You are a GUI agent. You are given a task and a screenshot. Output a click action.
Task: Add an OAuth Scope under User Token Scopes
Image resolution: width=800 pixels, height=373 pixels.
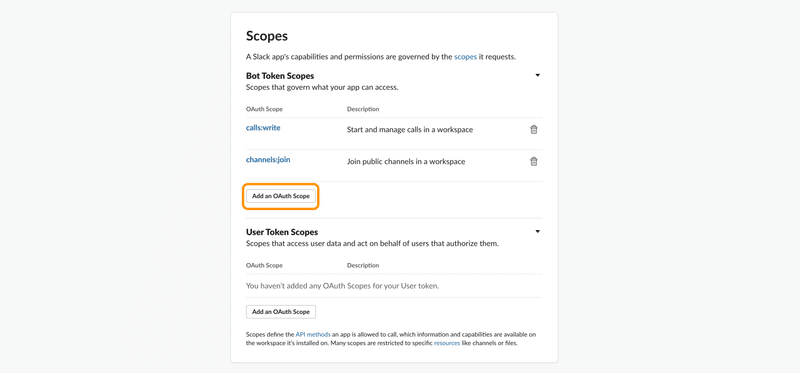(x=281, y=312)
